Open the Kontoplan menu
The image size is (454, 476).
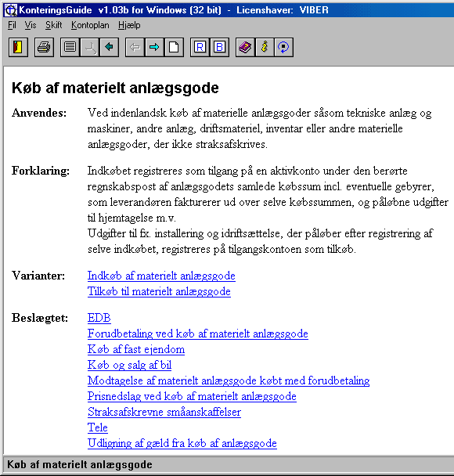pyautogui.click(x=90, y=25)
